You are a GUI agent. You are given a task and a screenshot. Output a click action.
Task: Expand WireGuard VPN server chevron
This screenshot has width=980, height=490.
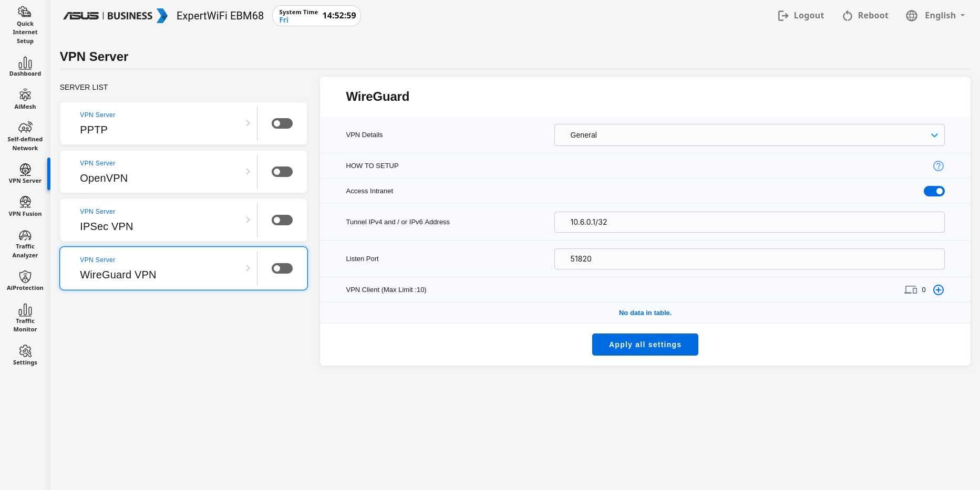(x=248, y=268)
